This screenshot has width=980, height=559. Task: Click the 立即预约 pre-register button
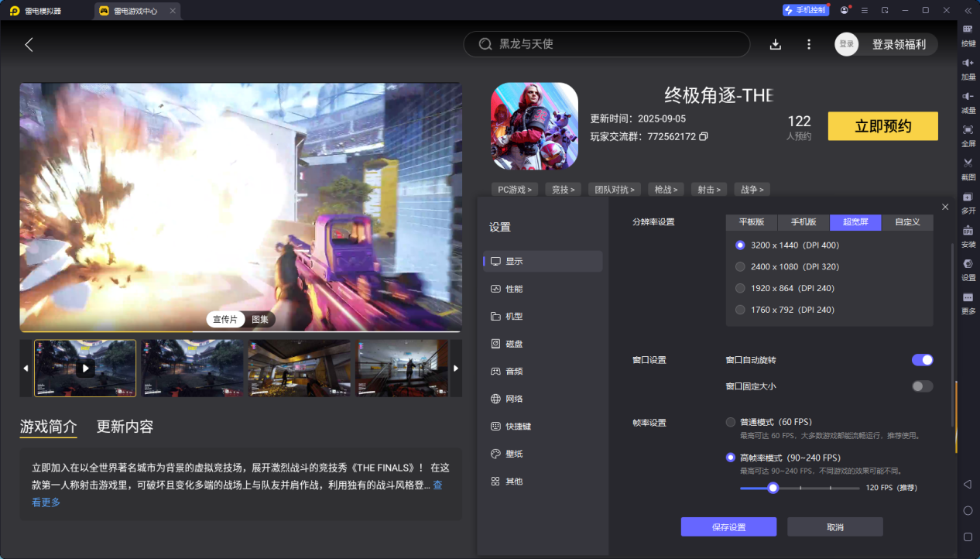click(882, 125)
